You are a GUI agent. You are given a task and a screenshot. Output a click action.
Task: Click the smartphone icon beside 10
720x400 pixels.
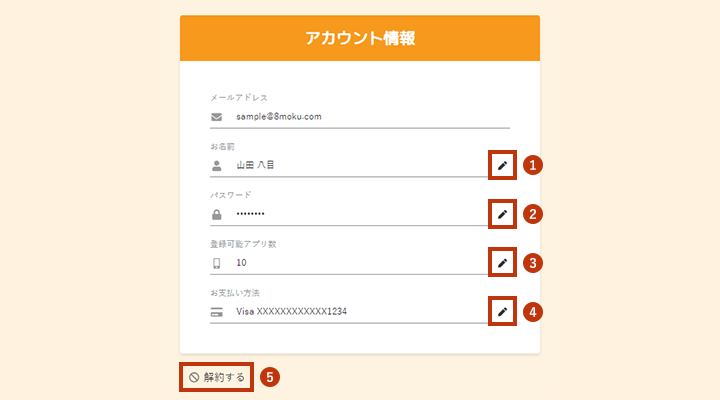coord(216,263)
